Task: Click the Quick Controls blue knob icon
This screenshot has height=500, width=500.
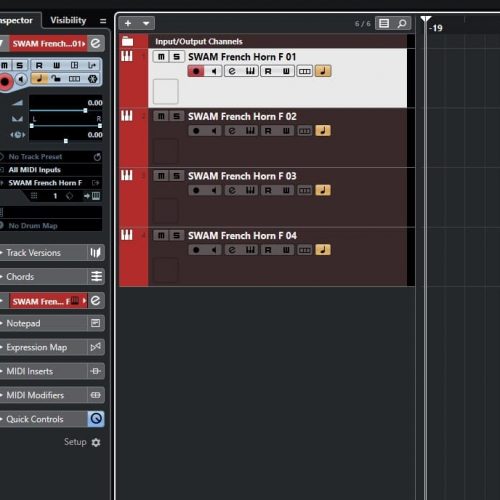Action: point(96,419)
